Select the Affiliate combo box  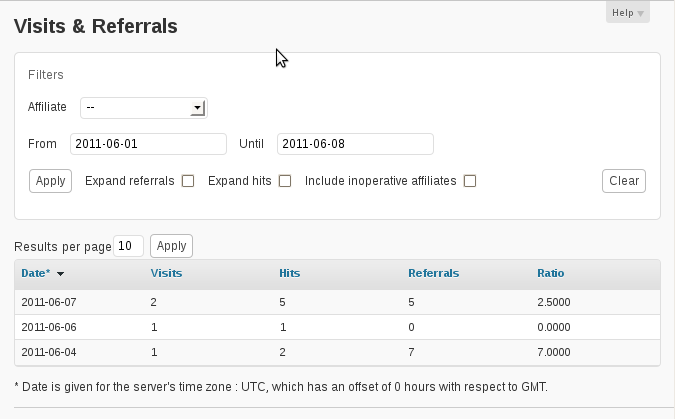[144, 108]
